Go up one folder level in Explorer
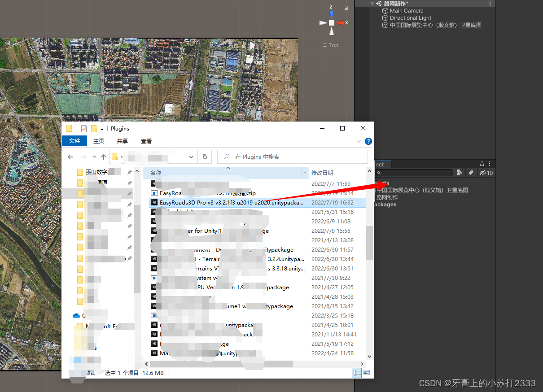This screenshot has height=392, width=543. pyautogui.click(x=104, y=157)
